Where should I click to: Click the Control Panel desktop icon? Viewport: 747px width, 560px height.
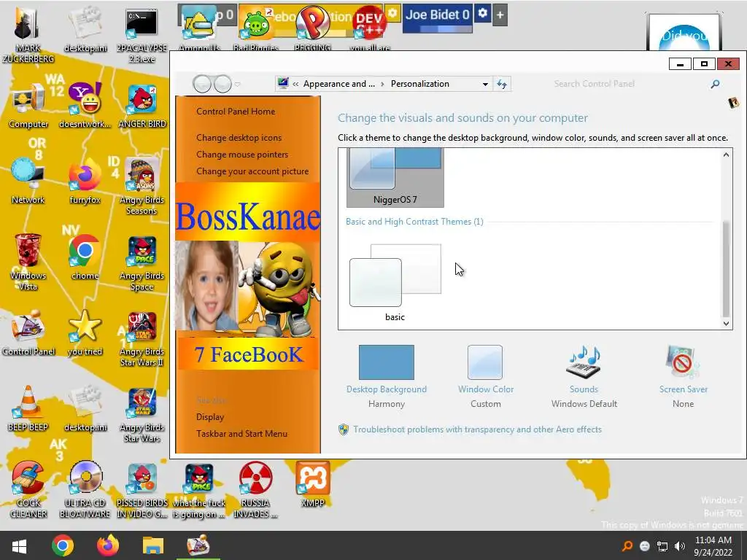pos(28,332)
